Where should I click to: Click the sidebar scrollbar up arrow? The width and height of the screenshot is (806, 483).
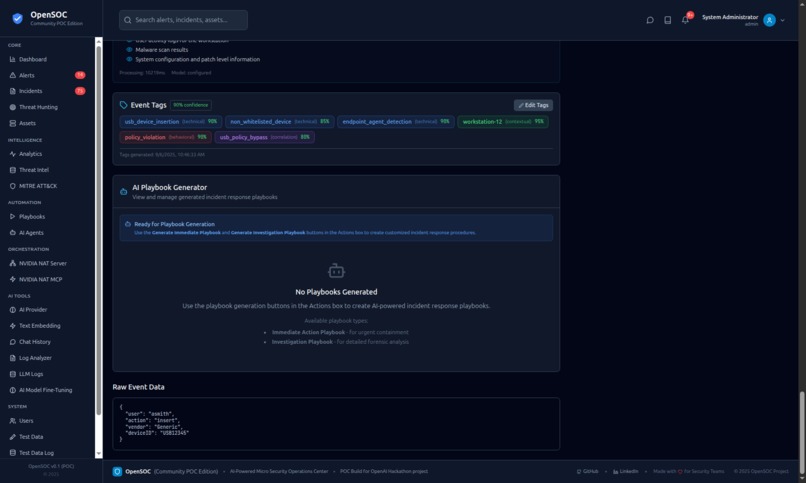click(x=99, y=41)
